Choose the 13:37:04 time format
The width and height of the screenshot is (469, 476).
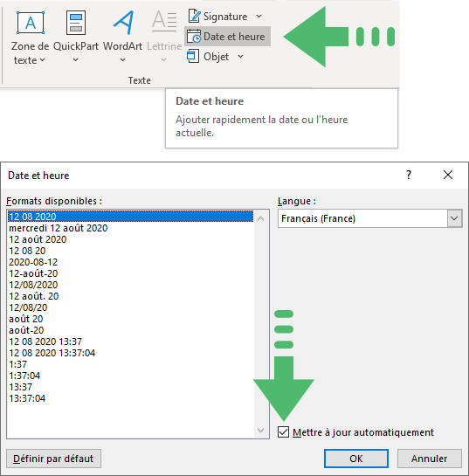point(27,398)
